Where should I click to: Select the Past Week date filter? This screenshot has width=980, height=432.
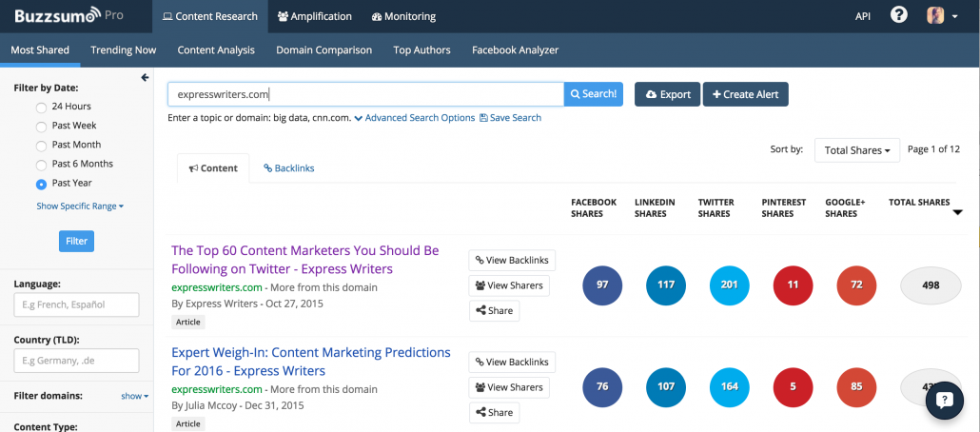click(x=41, y=127)
